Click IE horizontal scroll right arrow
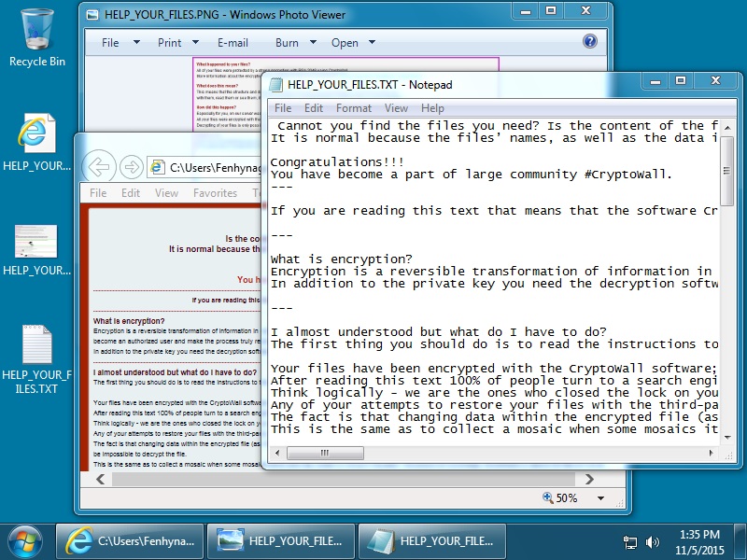The image size is (747, 560). point(589,479)
